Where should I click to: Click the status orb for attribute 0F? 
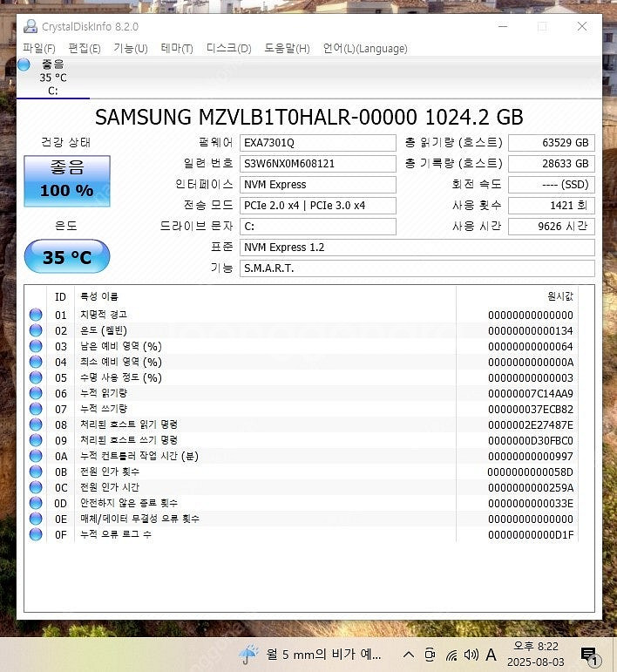click(36, 534)
